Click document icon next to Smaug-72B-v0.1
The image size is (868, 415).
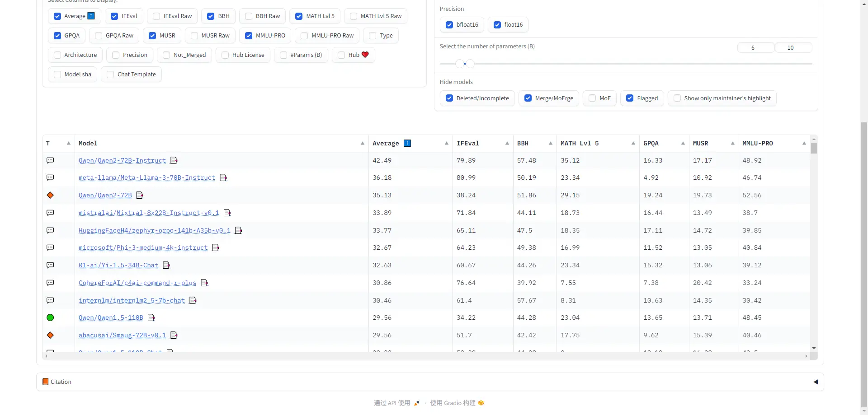[174, 335]
